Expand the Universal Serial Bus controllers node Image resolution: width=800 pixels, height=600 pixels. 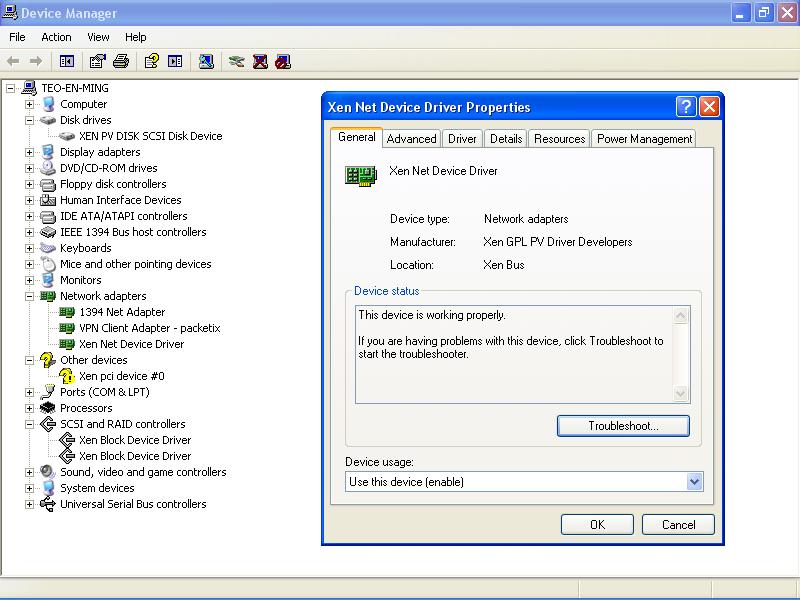(30, 504)
